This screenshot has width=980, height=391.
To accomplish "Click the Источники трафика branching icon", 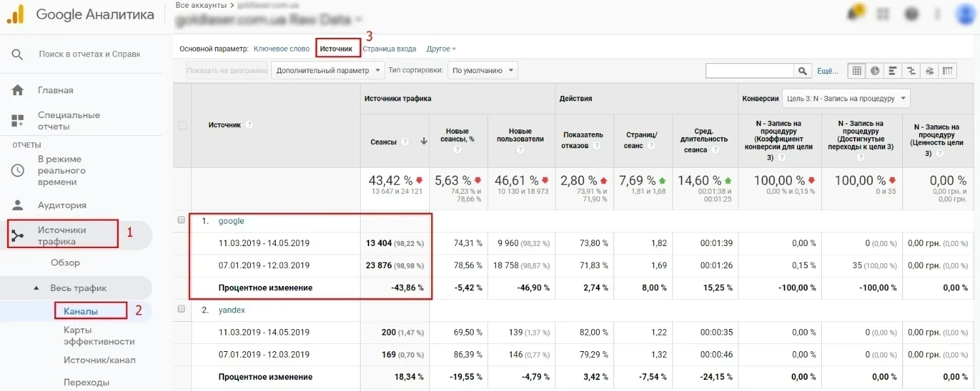I will (x=18, y=236).
